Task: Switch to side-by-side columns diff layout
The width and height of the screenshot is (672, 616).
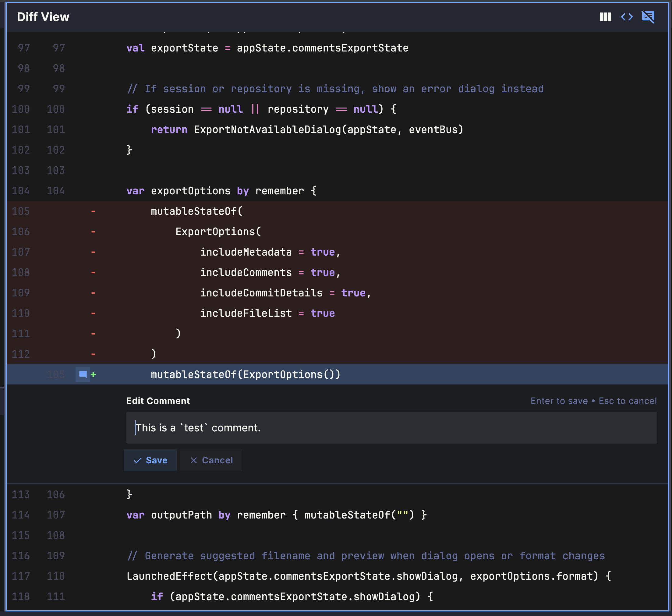Action: (x=605, y=17)
